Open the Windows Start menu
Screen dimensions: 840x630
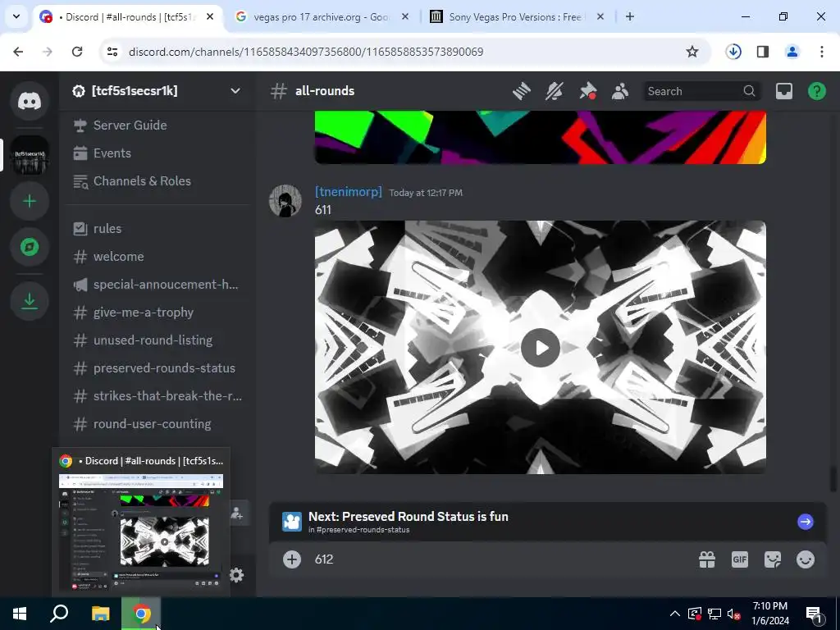pos(20,614)
